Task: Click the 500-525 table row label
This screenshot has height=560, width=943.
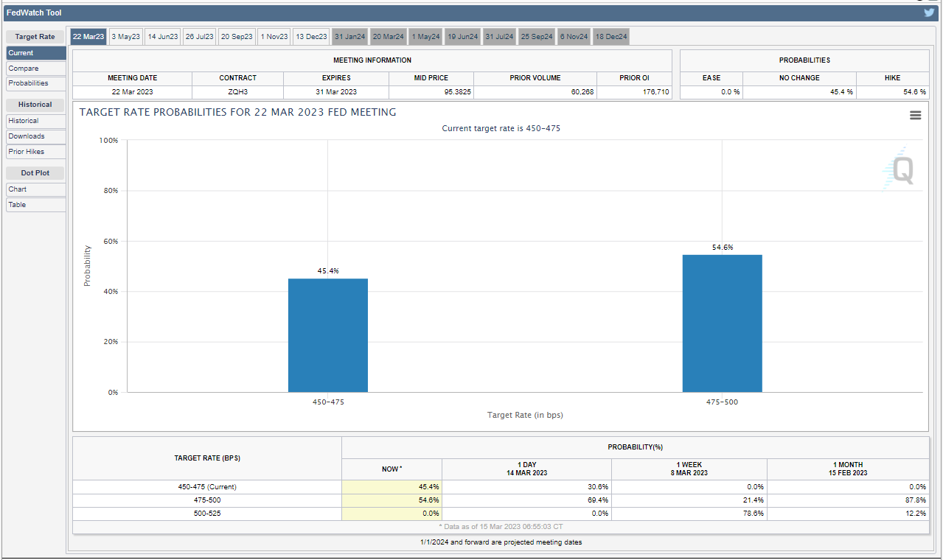Action: pos(207,514)
